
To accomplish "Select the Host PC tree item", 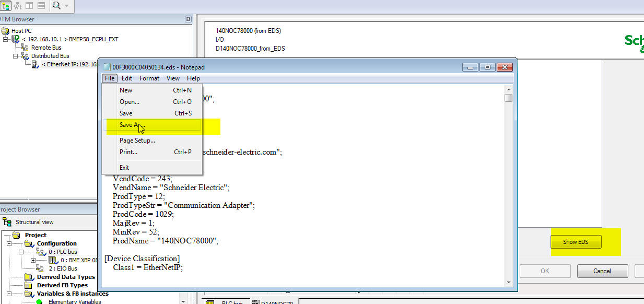I will (21, 31).
